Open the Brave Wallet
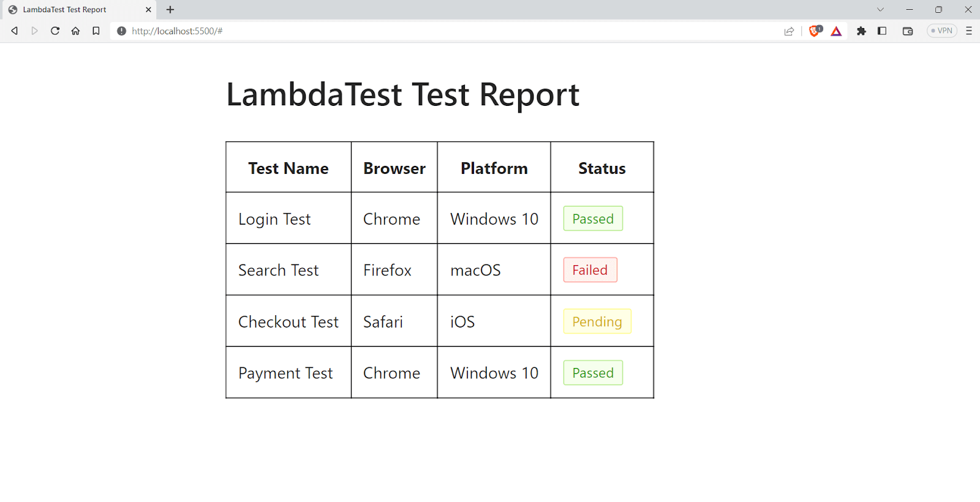This screenshot has height=502, width=980. point(908,31)
